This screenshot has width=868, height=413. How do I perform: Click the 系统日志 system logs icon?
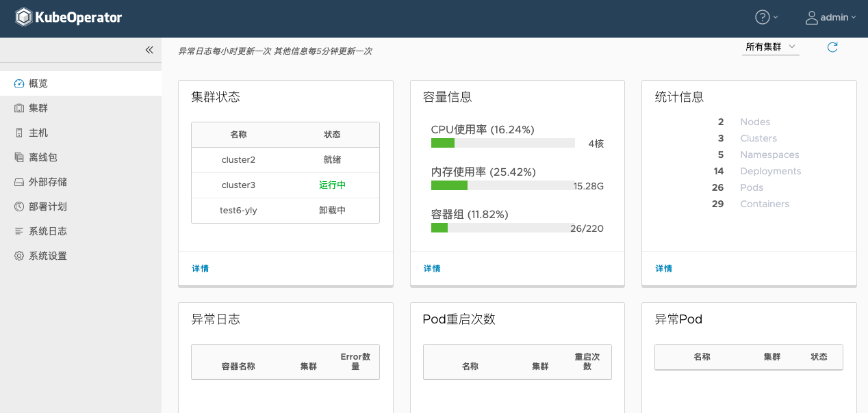pyautogui.click(x=19, y=231)
